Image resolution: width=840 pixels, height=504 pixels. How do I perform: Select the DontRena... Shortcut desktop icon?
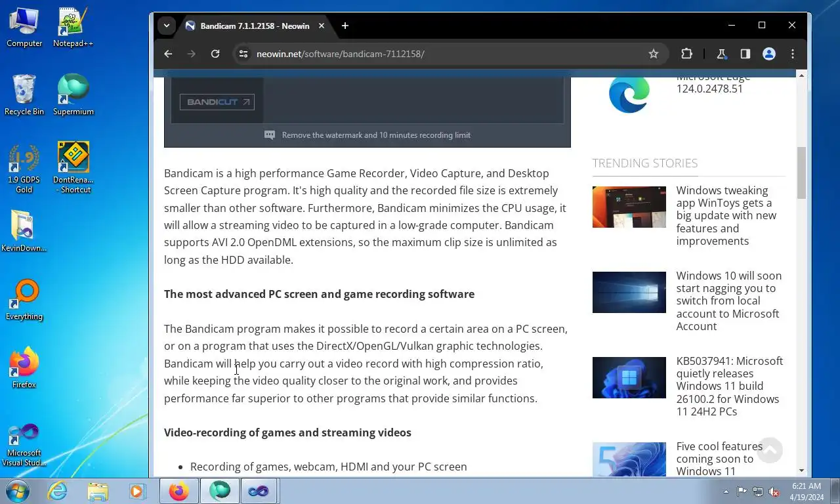coord(73,168)
